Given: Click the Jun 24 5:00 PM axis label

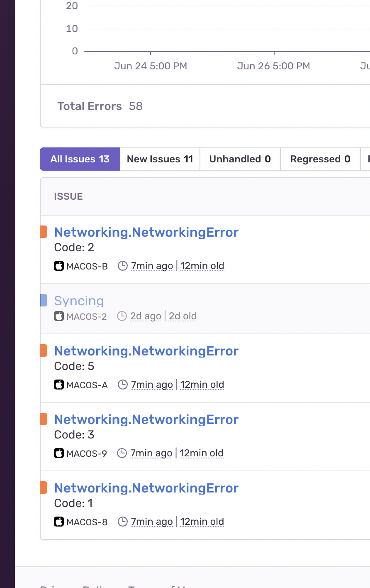Looking at the screenshot, I should 151,66.
